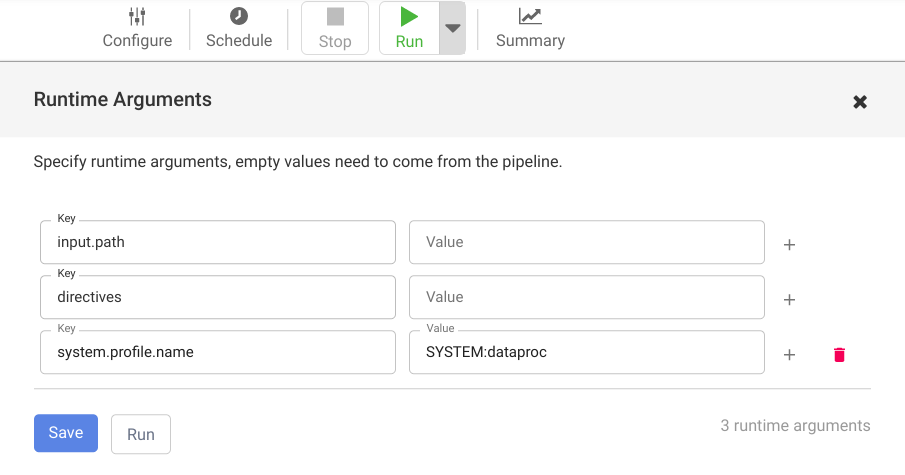Open the Summary chart icon

530,16
